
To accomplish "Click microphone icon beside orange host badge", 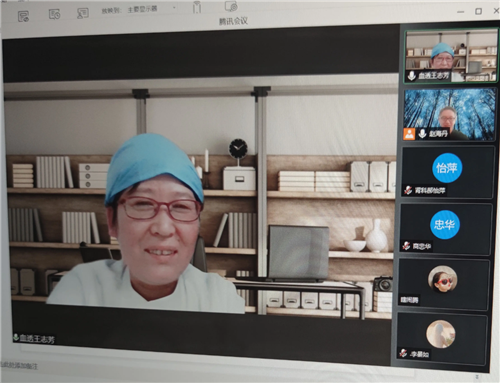I will [422, 134].
